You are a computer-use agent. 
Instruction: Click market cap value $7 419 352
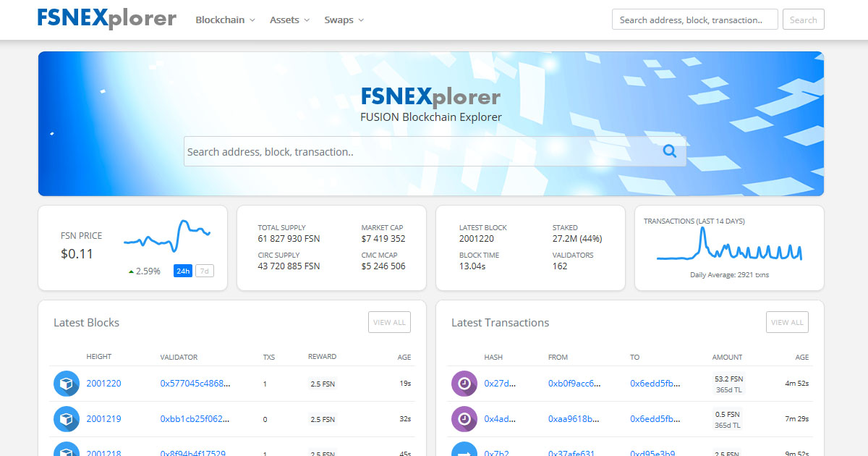coord(383,239)
